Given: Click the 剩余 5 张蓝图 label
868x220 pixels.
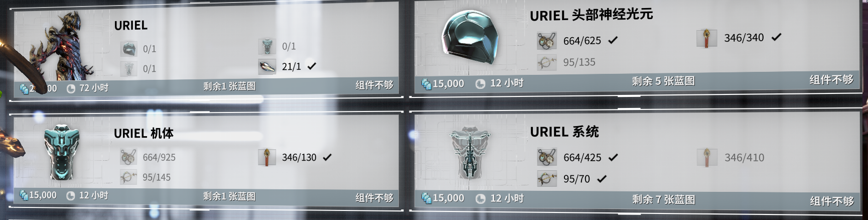Looking at the screenshot, I should (x=663, y=81).
